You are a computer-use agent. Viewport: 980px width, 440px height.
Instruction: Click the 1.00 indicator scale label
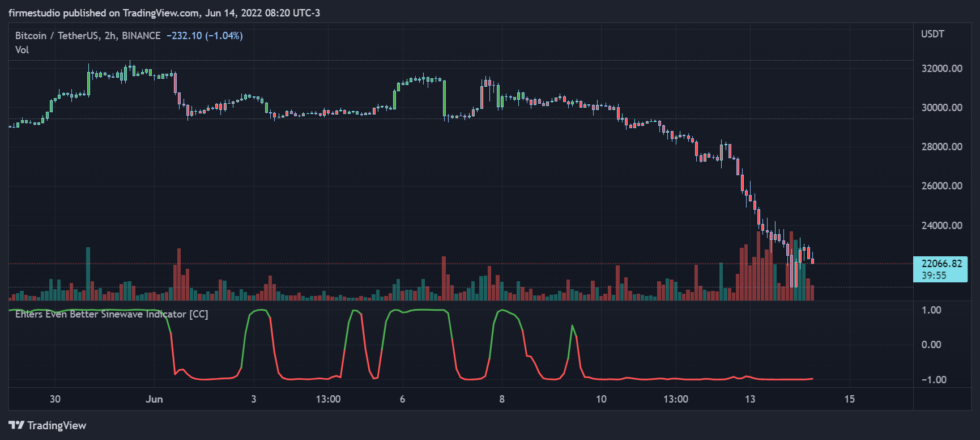pyautogui.click(x=931, y=310)
